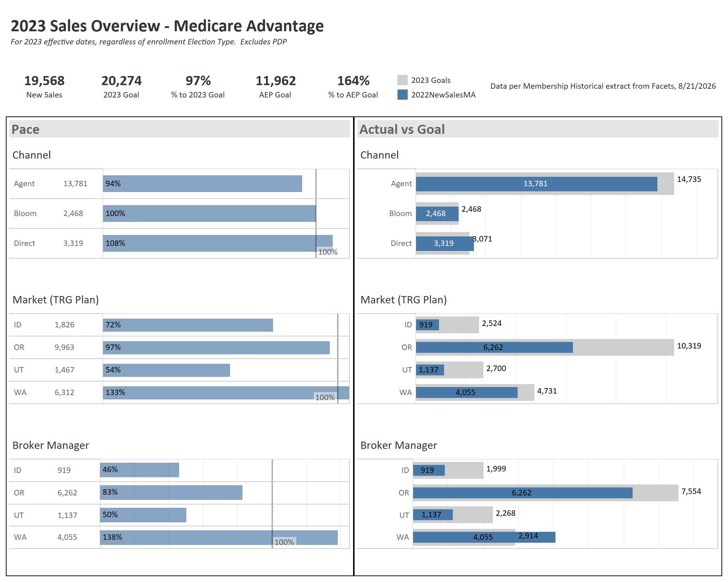Click the dashboard title 2023 Sales Overview

coord(167,26)
